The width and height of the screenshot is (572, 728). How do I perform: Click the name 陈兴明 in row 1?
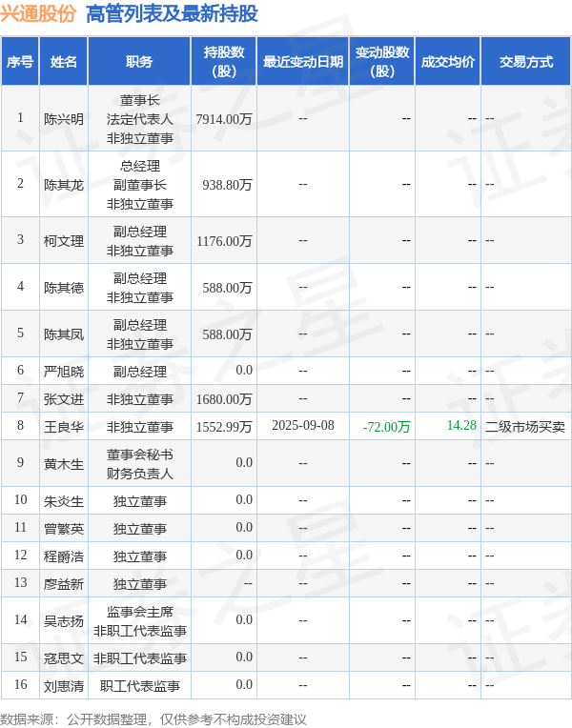click(x=64, y=119)
